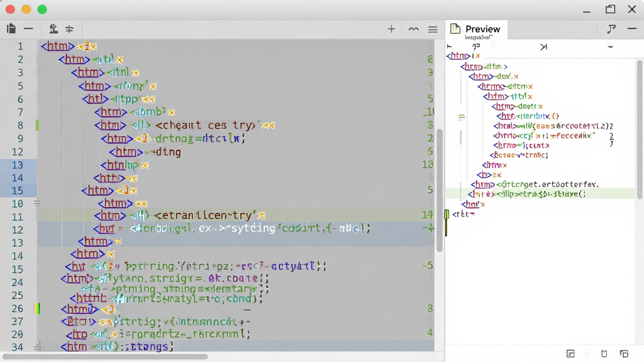
Task: Click the editor's horizontal scrollbar thumb
Action: click(x=105, y=357)
